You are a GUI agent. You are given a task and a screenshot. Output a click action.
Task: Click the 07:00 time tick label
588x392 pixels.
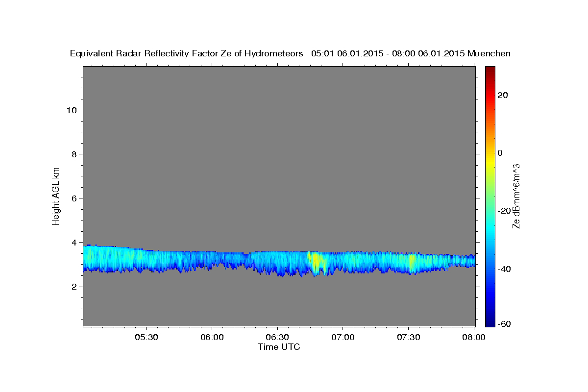343,338
